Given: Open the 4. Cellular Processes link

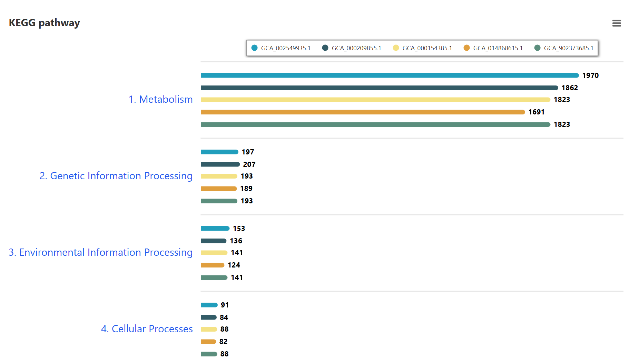Looking at the screenshot, I should 147,329.
